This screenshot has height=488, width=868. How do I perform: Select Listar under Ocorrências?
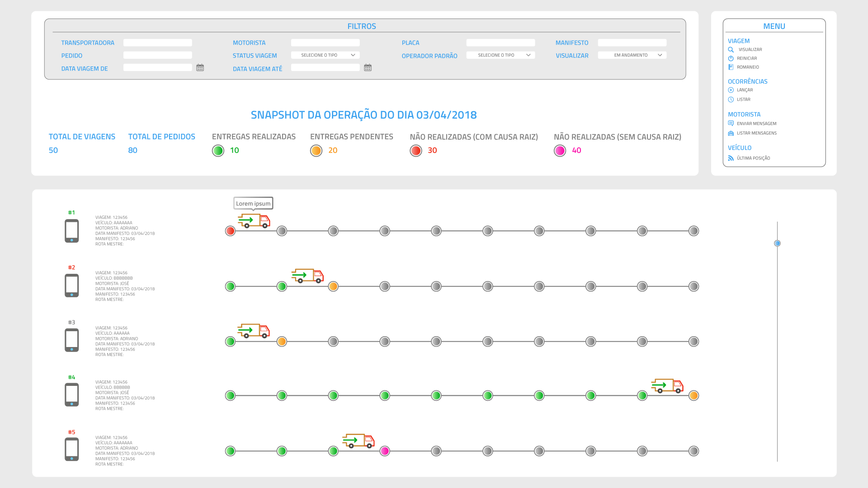pyautogui.click(x=744, y=99)
